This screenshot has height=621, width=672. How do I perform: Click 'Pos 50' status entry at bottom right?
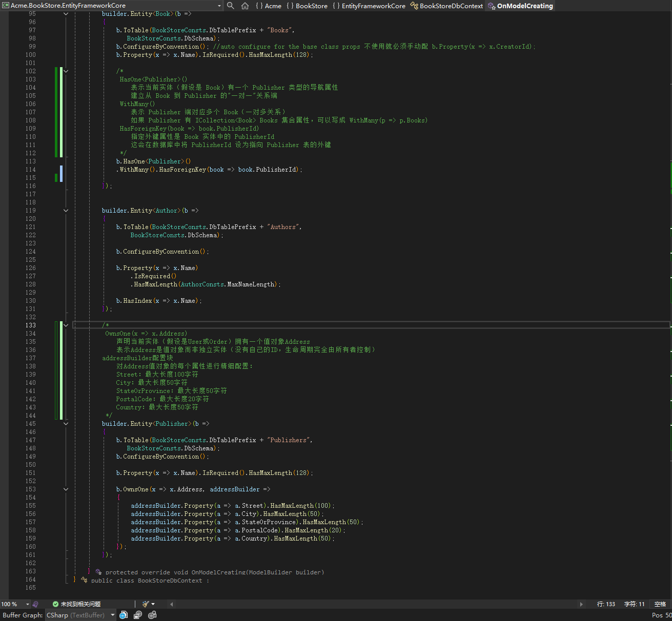point(662,615)
